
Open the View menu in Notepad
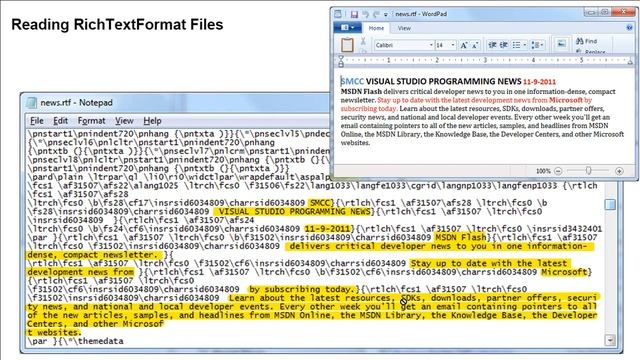tap(124, 121)
